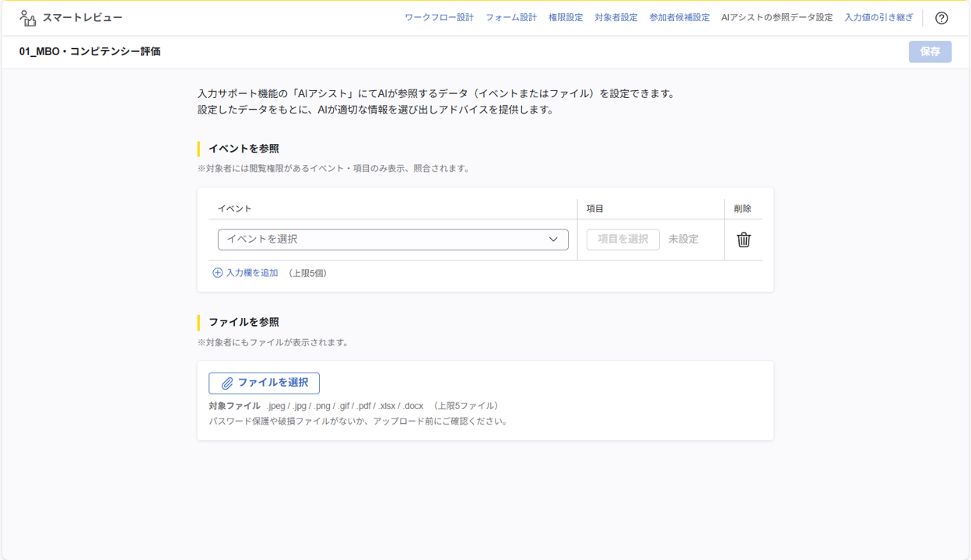
Task: Open the 入力値の引き継ぎ tab
Action: click(x=879, y=17)
